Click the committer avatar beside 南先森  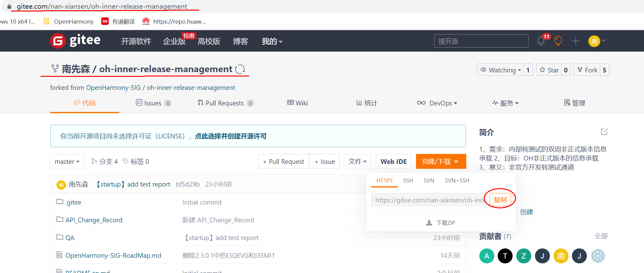pos(61,185)
